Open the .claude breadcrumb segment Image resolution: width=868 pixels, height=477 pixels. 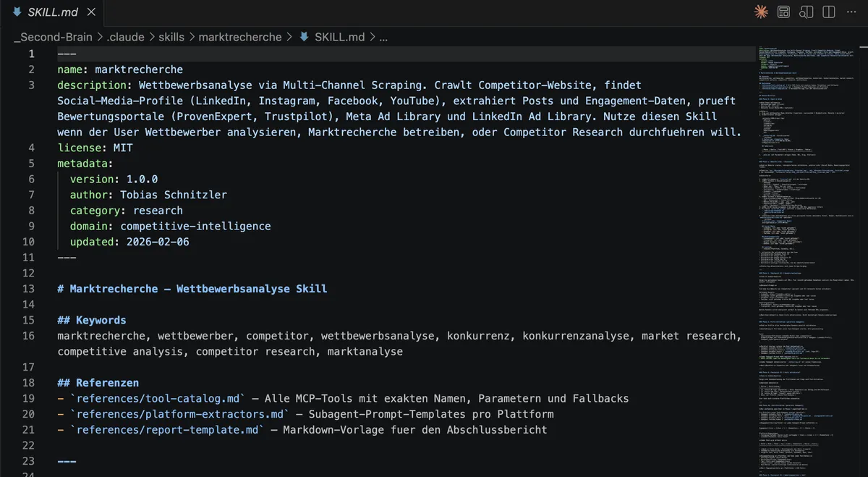126,37
